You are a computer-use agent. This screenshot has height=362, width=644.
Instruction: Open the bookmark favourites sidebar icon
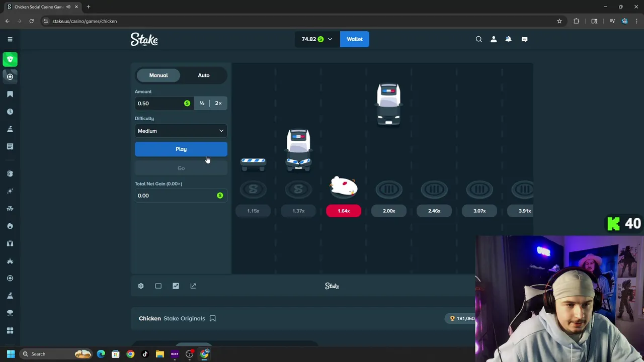[10, 94]
